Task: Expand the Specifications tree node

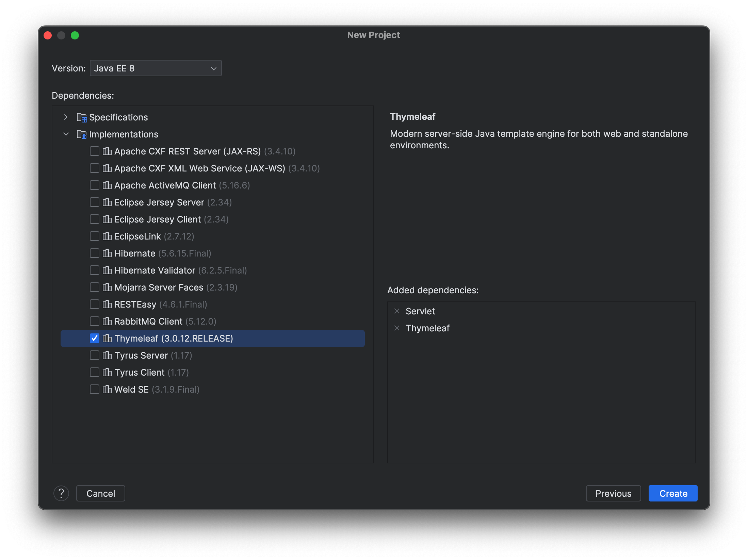Action: (66, 117)
